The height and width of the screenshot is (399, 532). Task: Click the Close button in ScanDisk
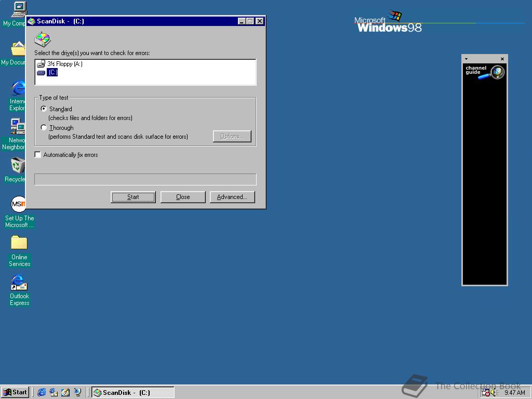[183, 197]
